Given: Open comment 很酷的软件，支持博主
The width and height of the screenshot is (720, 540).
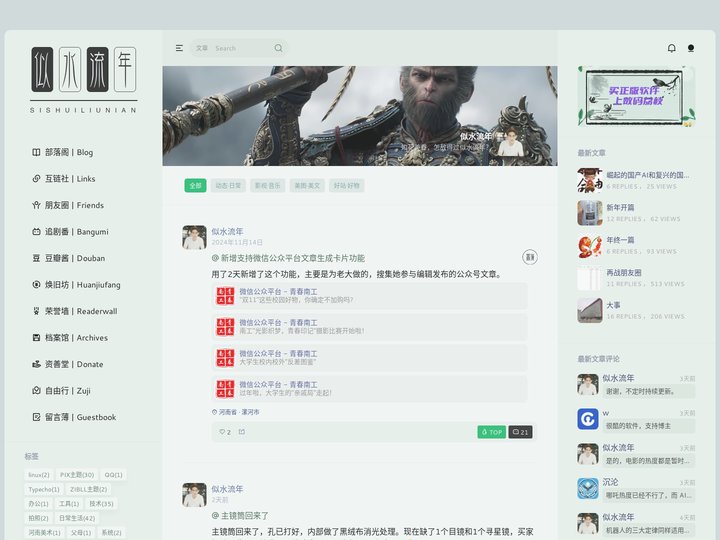Looking at the screenshot, I should click(x=648, y=426).
